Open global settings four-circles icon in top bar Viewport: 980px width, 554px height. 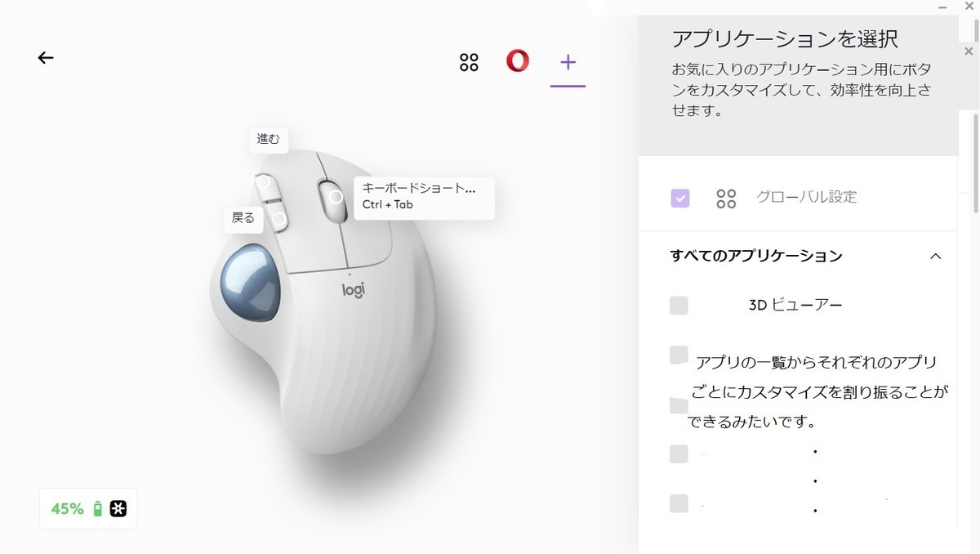click(x=469, y=62)
